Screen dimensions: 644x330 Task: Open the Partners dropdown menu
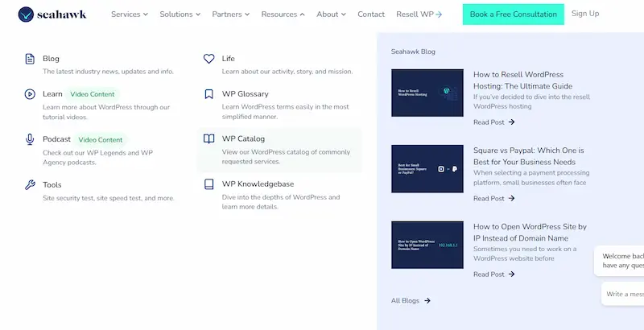[231, 14]
